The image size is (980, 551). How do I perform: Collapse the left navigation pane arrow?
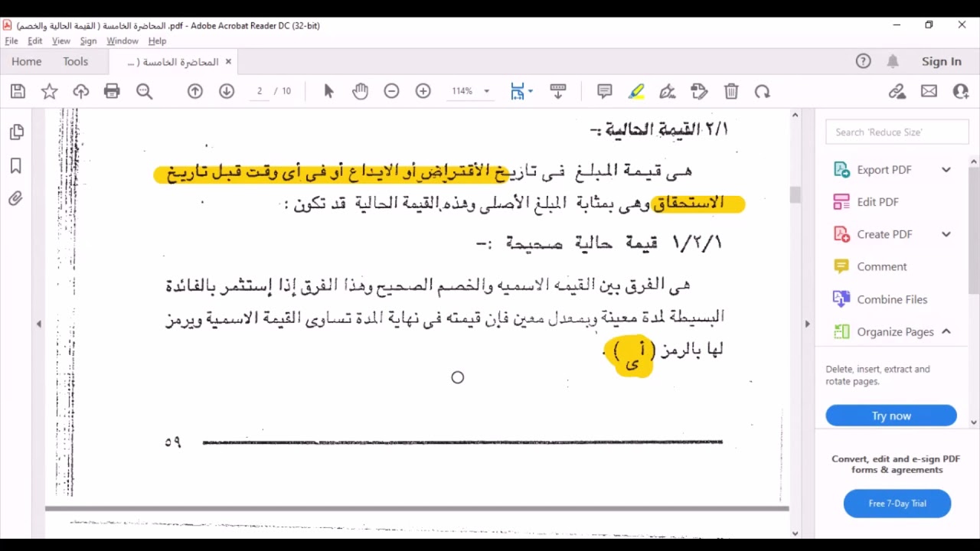pos(39,324)
